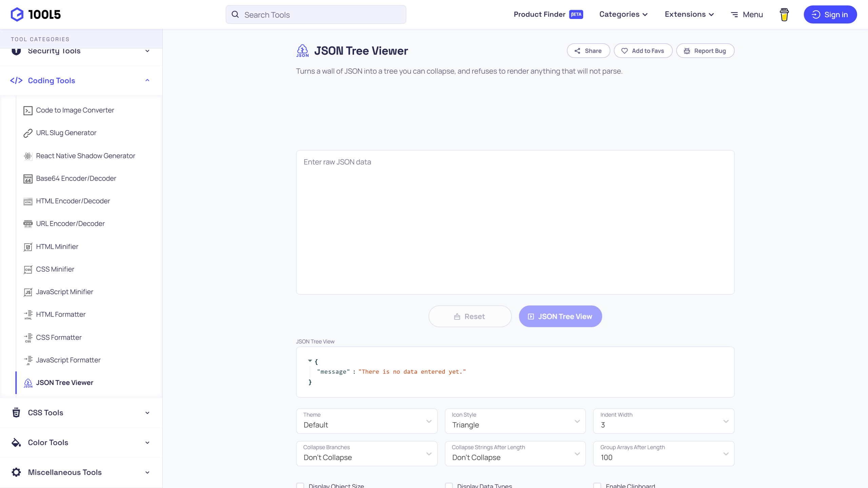The image size is (868, 488).
Task: Enable the Display Object Size checkbox
Action: coord(300,486)
